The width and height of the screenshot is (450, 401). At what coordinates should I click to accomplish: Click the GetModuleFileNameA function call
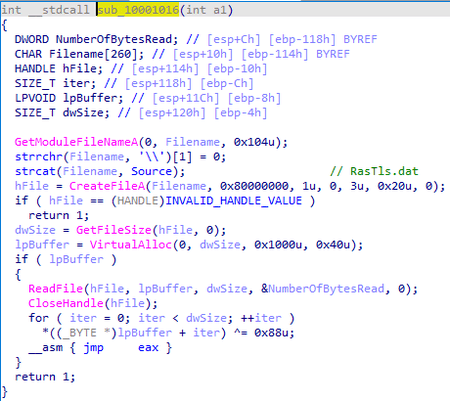(76, 142)
